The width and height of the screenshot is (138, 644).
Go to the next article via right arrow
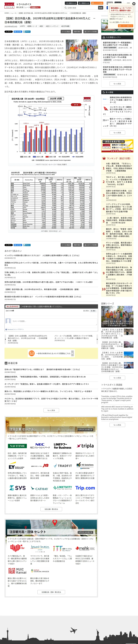coord(97,339)
